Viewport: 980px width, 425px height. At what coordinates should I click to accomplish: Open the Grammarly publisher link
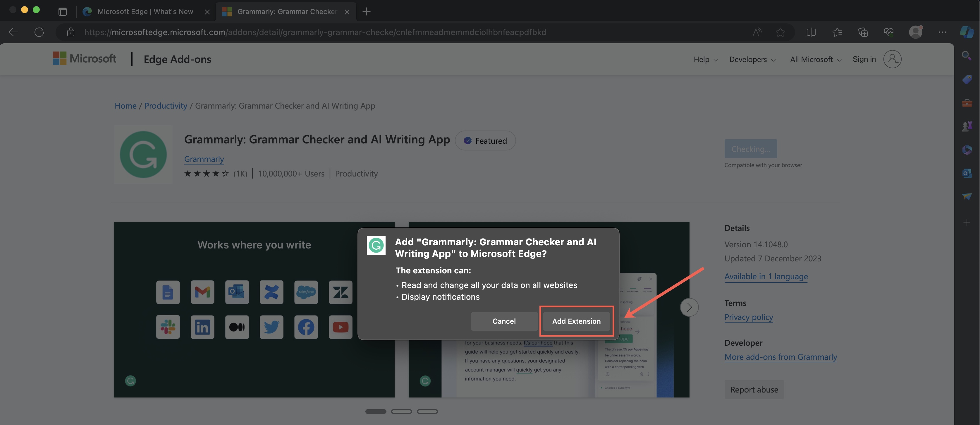point(204,159)
